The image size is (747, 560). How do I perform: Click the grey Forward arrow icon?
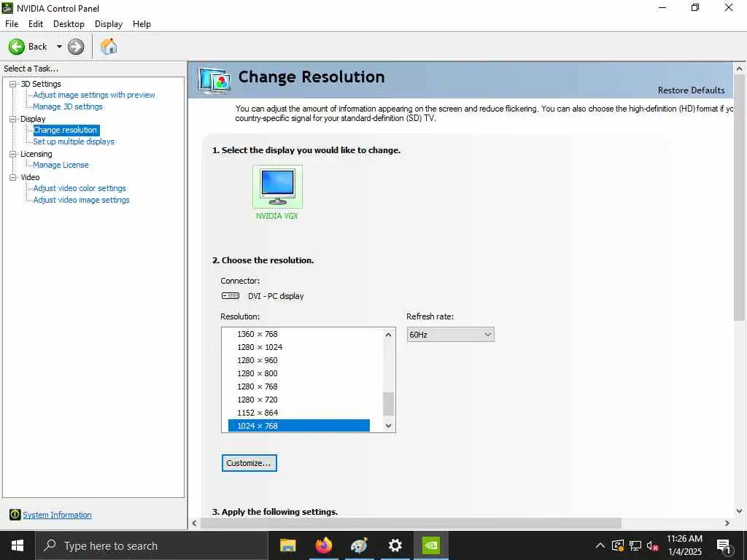point(76,47)
